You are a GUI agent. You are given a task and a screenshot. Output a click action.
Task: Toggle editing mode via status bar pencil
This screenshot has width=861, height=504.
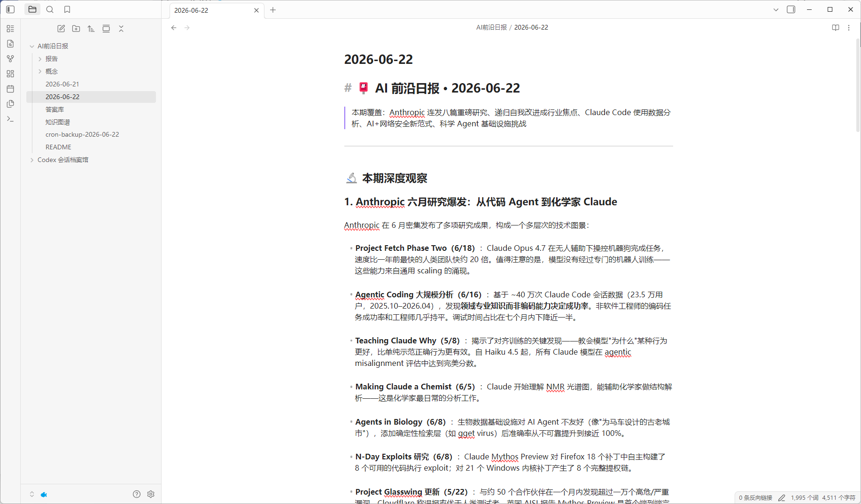(782, 498)
